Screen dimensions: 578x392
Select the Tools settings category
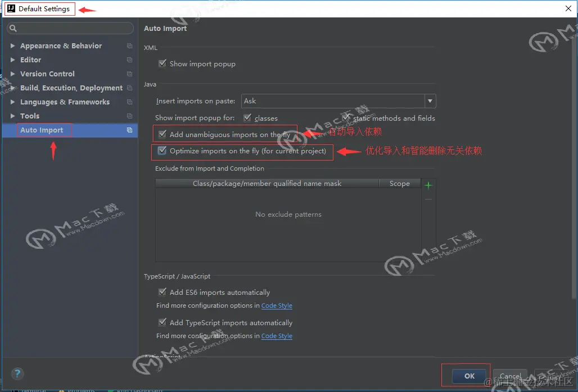[x=29, y=116]
